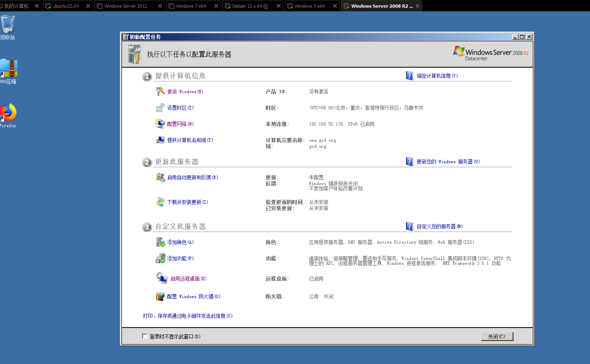Click the 配置 Windows 防火墙 icon
590x364 pixels.
click(160, 296)
